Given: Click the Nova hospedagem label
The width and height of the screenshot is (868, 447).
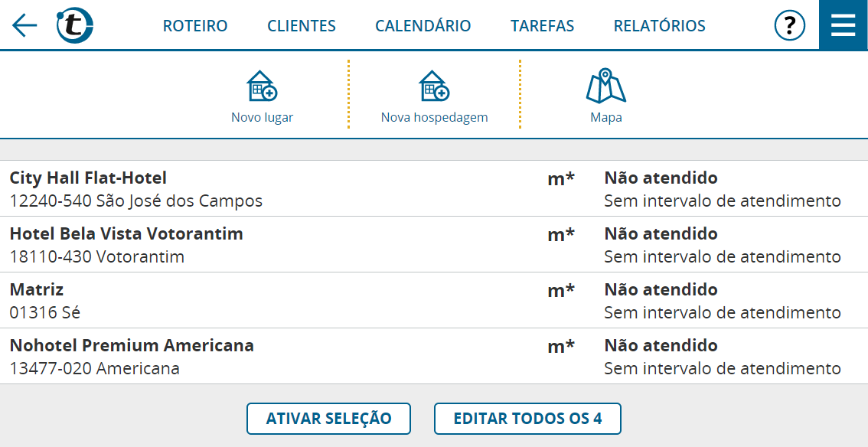Looking at the screenshot, I should click(x=434, y=117).
